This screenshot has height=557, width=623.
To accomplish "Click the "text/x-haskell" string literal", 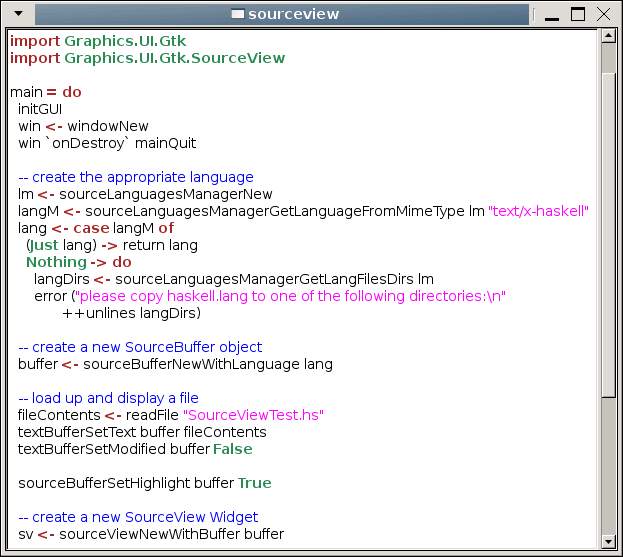I will [x=538, y=211].
